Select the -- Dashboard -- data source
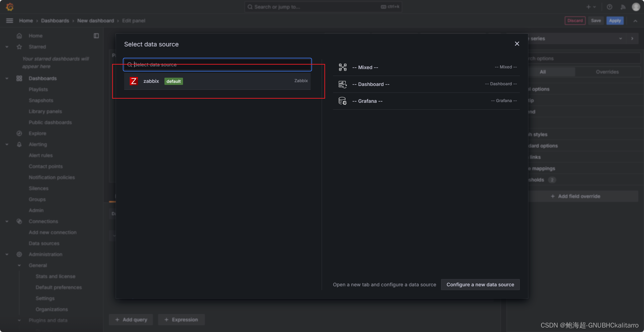The image size is (644, 332). click(426, 84)
